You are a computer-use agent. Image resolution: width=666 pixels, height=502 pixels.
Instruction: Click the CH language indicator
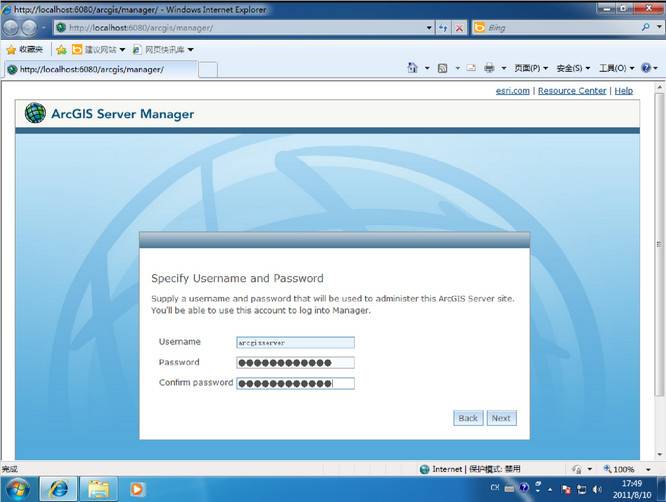(495, 488)
